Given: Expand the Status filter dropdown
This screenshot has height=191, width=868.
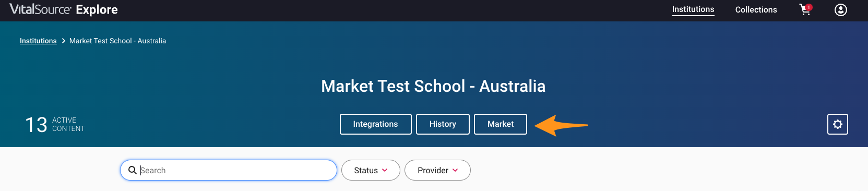Looking at the screenshot, I should [371, 170].
